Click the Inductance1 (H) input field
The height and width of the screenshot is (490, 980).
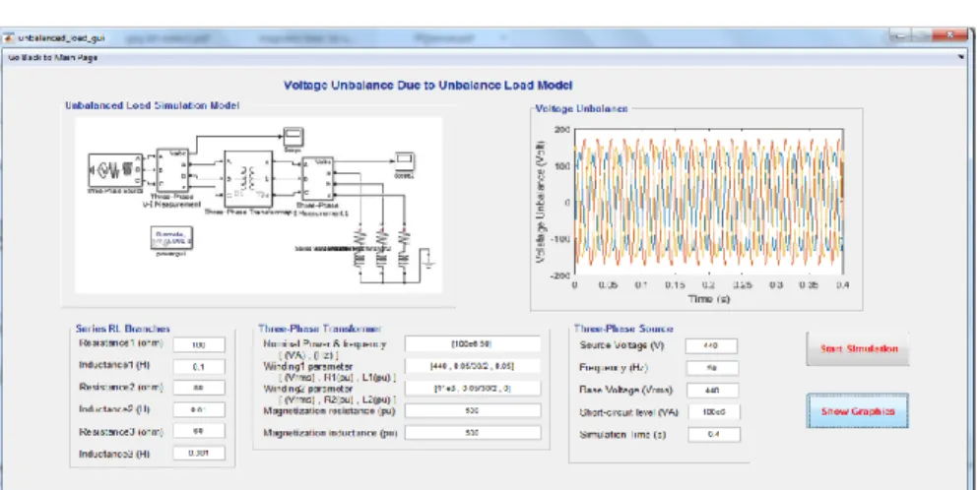[199, 367]
